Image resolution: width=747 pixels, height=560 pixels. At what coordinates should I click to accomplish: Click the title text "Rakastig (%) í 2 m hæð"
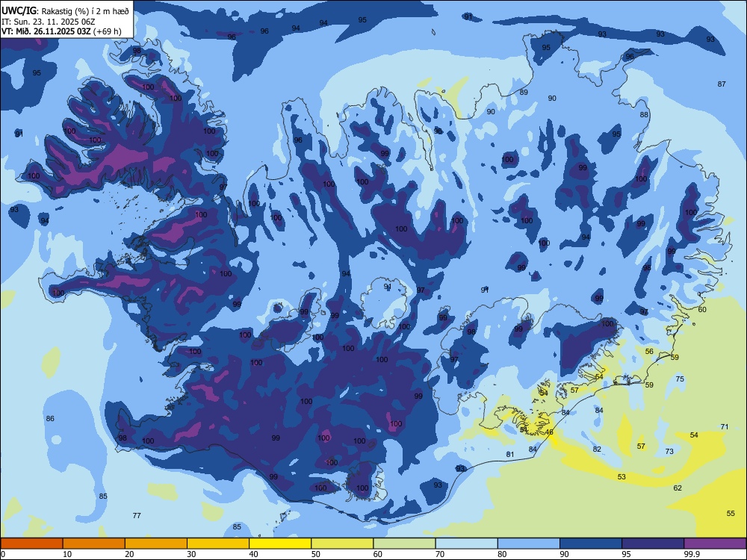click(85, 10)
